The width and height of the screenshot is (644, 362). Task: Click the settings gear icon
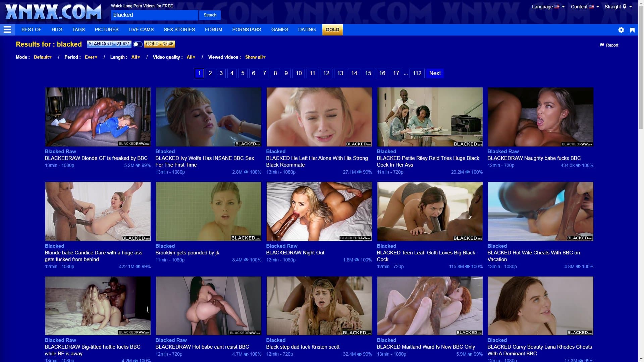[622, 29]
